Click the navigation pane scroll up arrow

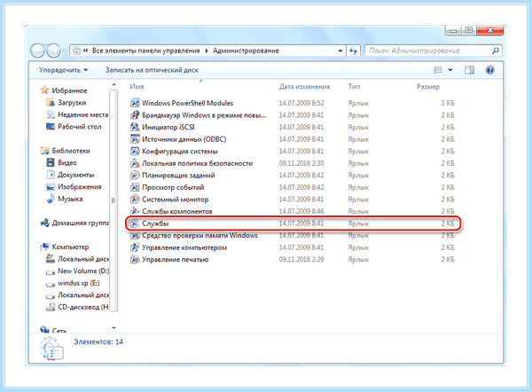(113, 84)
